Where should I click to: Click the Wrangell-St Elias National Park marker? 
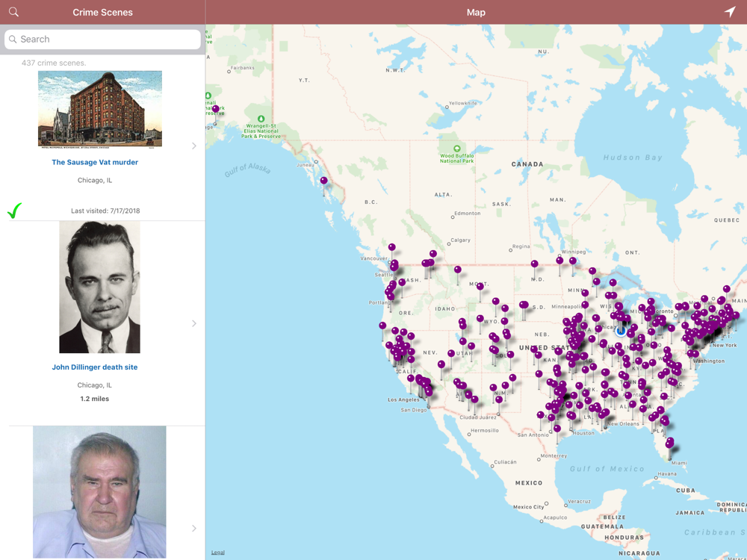[261, 119]
